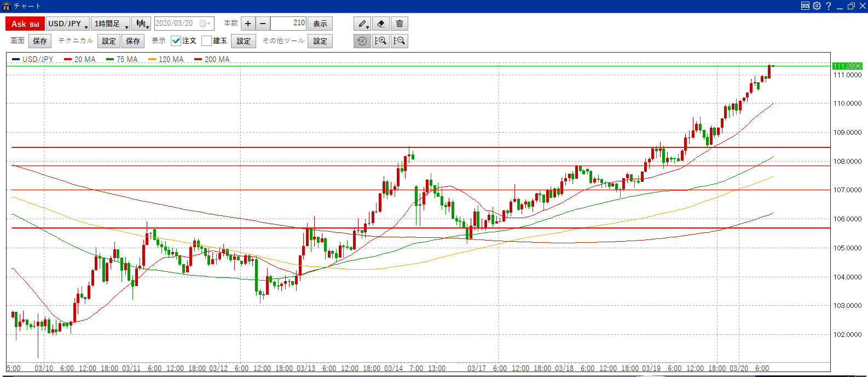This screenshot has width=868, height=377.
Task: Select the pencil drawing tool
Action: point(362,24)
